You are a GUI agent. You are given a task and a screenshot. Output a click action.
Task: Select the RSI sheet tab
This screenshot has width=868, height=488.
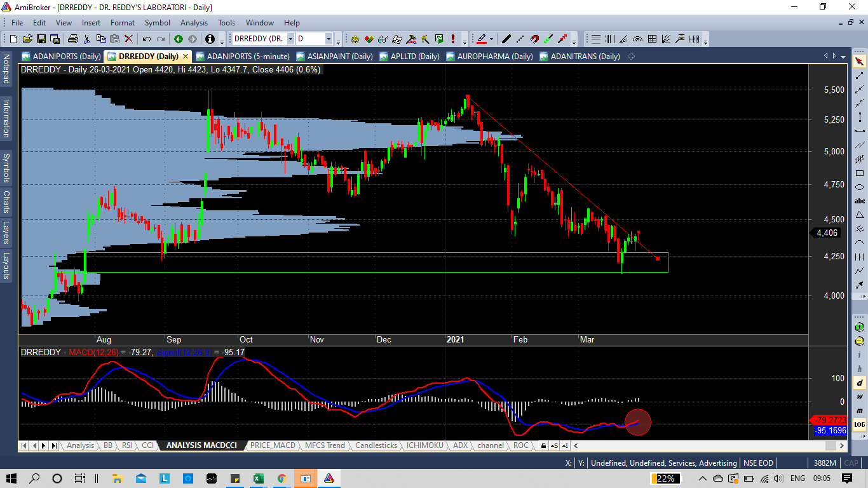point(127,445)
